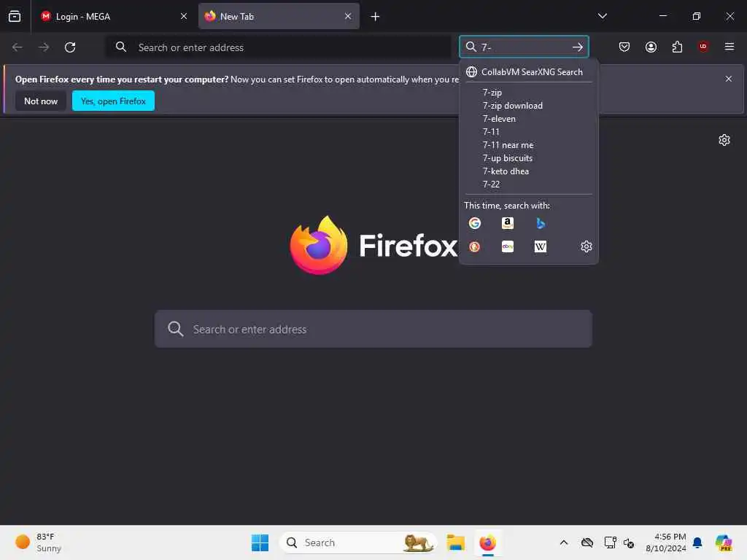Reload the current page

pos(70,47)
